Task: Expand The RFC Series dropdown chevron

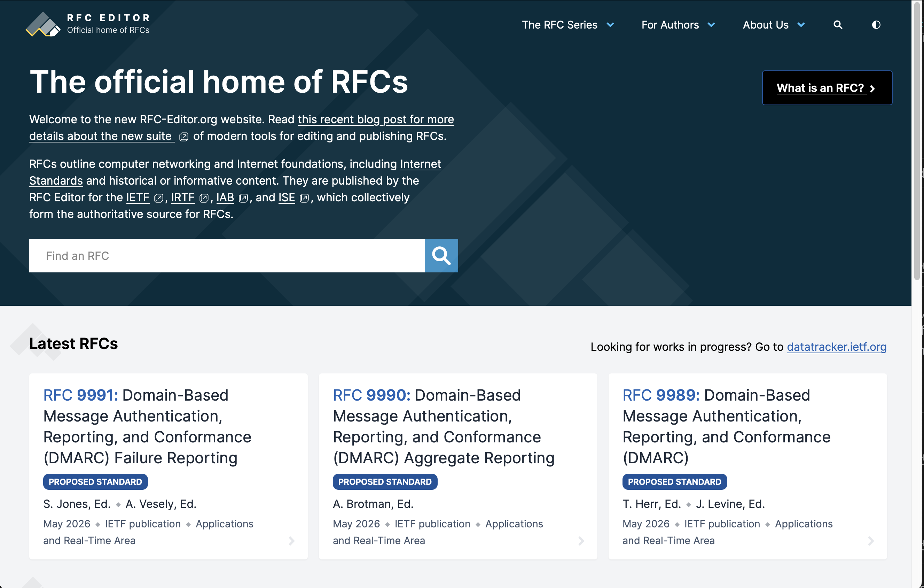Action: 610,25
